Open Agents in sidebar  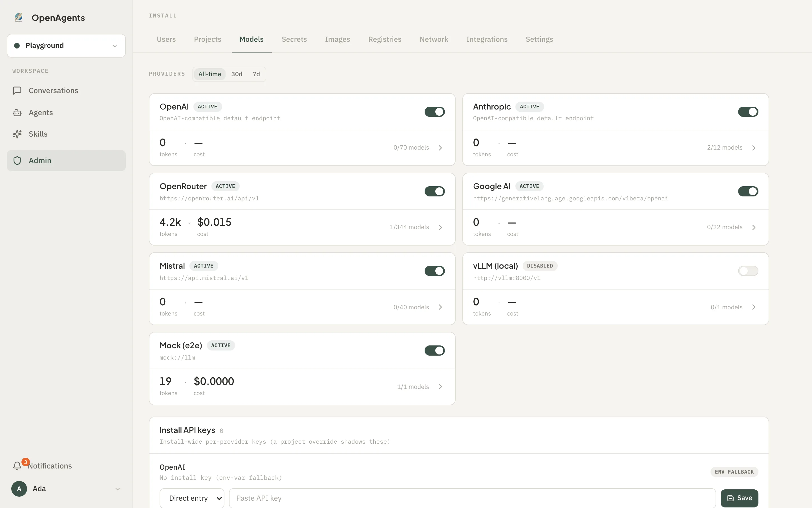pyautogui.click(x=66, y=113)
